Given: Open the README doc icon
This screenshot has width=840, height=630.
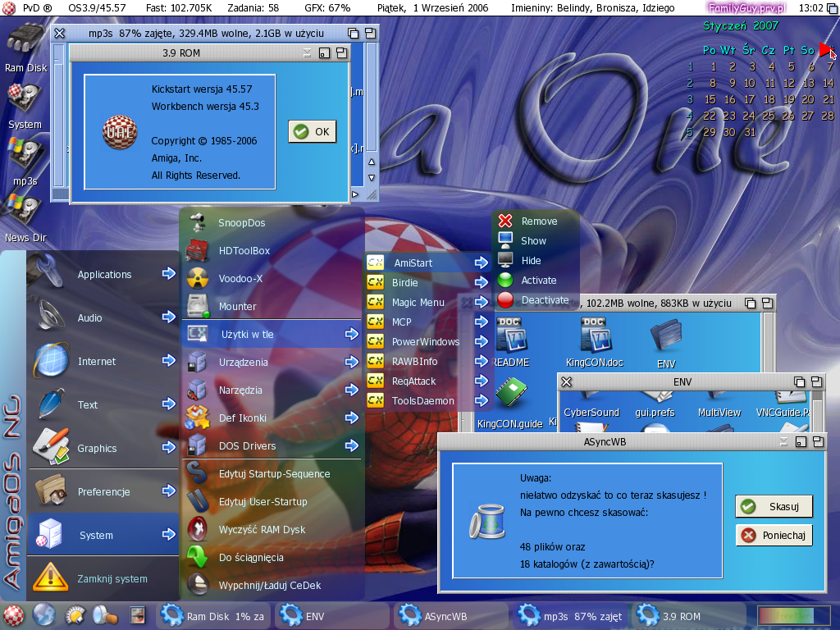Looking at the screenshot, I should 511,342.
